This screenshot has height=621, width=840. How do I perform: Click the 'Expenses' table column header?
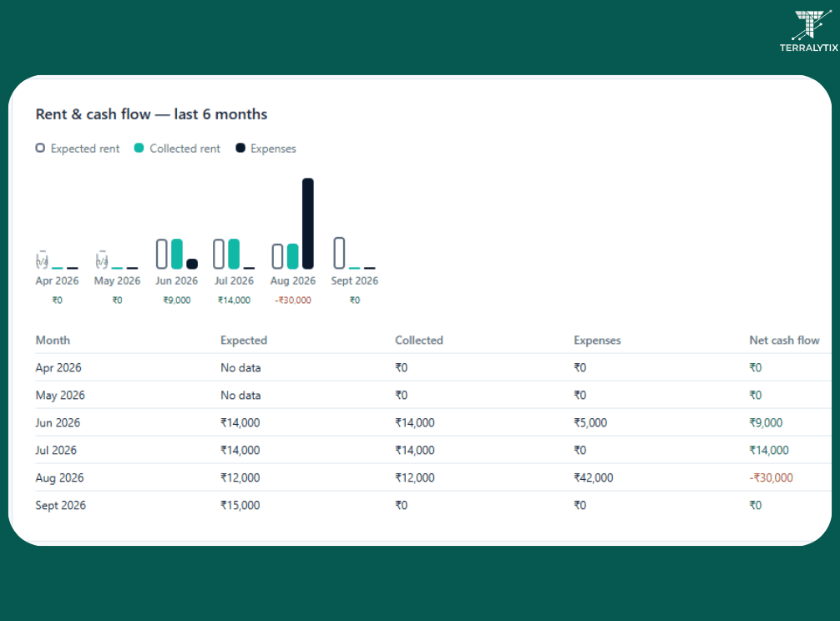tap(597, 340)
